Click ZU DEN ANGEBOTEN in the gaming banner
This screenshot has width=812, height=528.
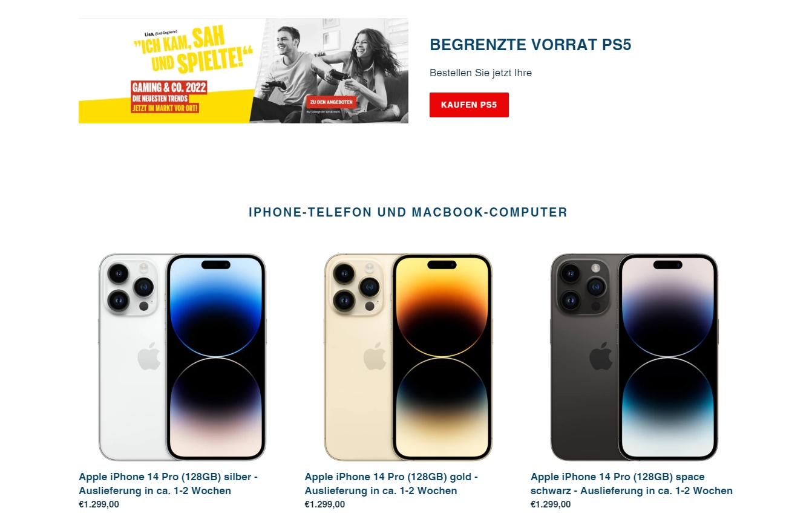tap(331, 102)
